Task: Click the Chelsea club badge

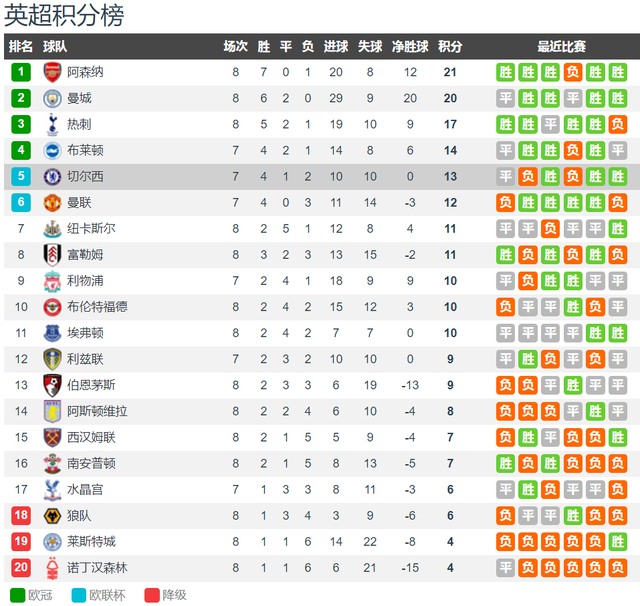Action: (x=52, y=177)
